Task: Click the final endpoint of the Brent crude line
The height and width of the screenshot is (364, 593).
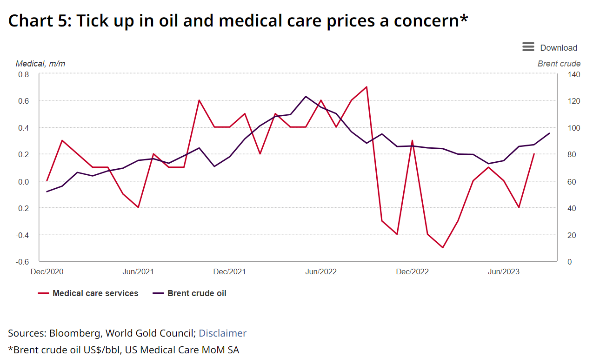Action: (x=549, y=133)
